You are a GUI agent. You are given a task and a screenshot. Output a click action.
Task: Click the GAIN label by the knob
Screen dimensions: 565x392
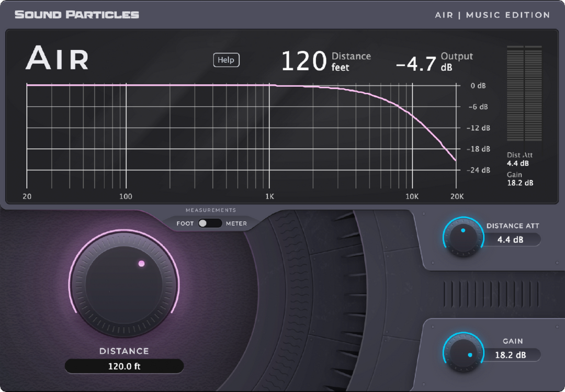(x=513, y=341)
